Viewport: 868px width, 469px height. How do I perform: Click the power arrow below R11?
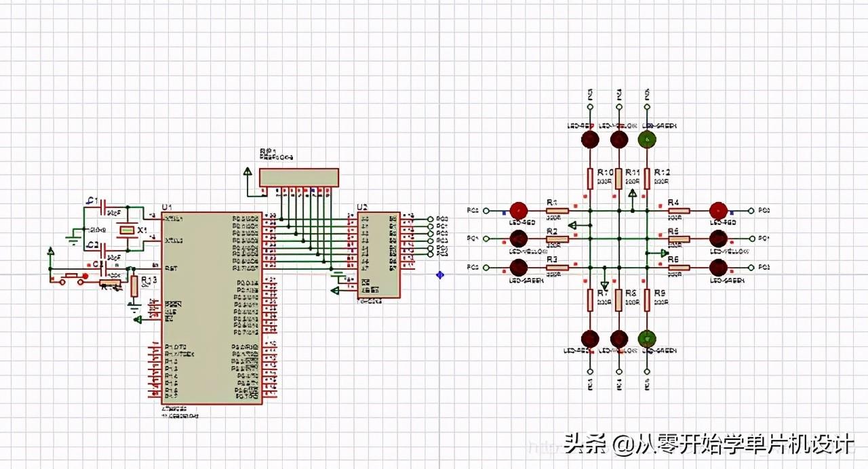(x=633, y=193)
